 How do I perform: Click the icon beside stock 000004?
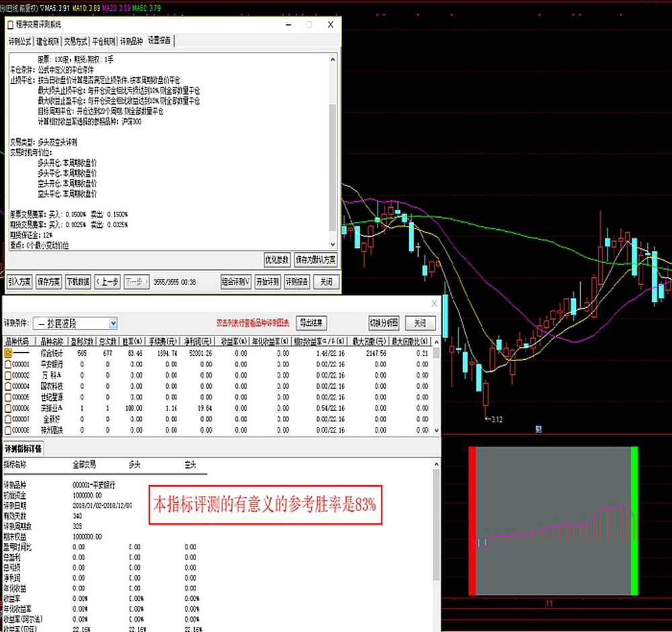9,386
